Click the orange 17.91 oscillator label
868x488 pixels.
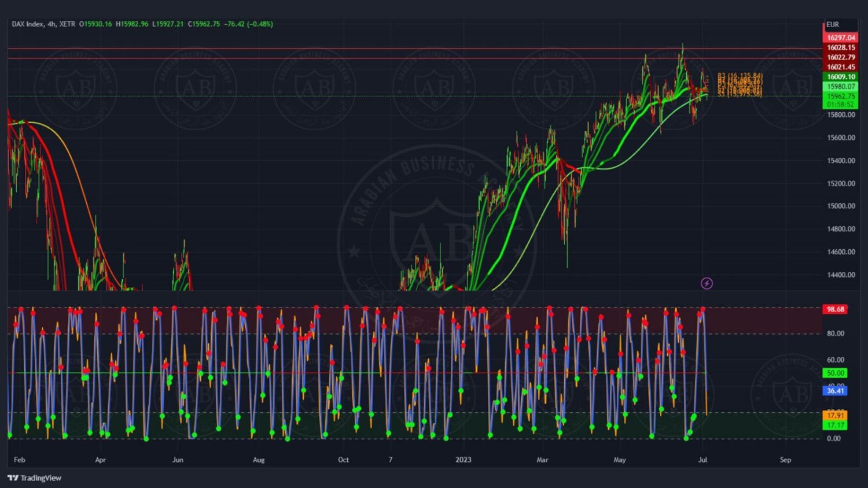tap(835, 415)
